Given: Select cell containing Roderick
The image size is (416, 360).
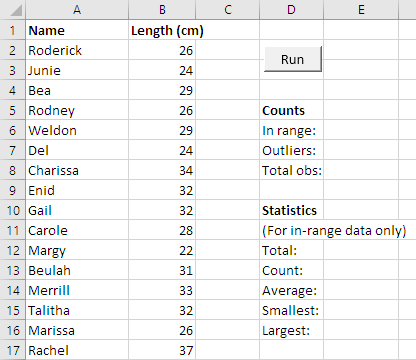Looking at the screenshot, I should pyautogui.click(x=77, y=50).
